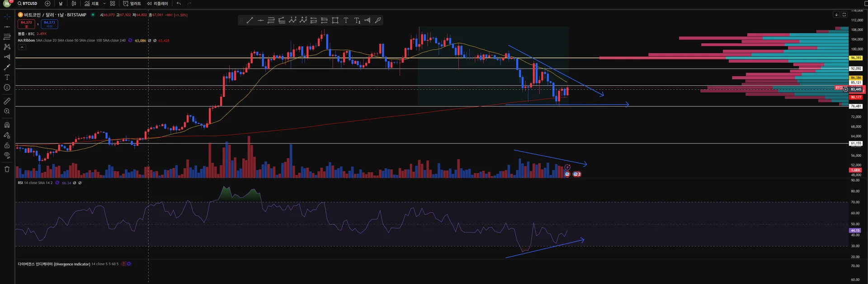Click the down-arrow pane button top right
Screen dimensions: 868x284
(836, 14)
